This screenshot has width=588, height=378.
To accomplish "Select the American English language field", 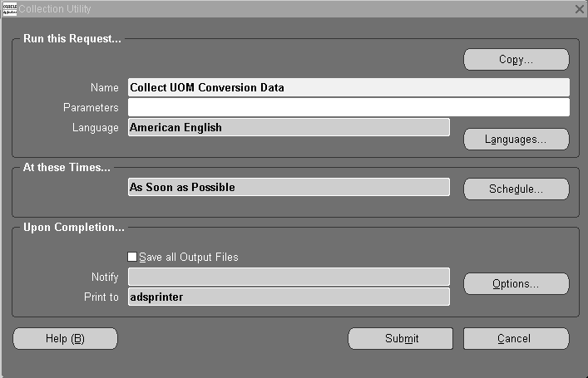I will (289, 127).
